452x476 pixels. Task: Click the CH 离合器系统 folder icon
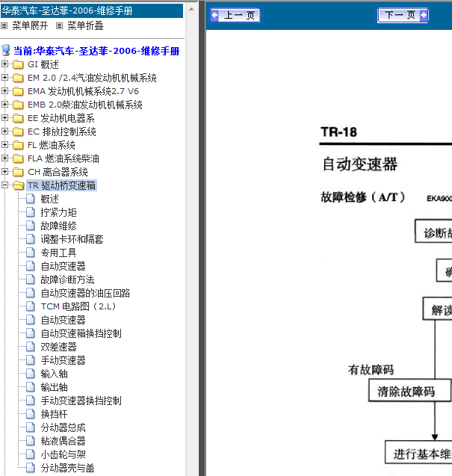pyautogui.click(x=18, y=172)
